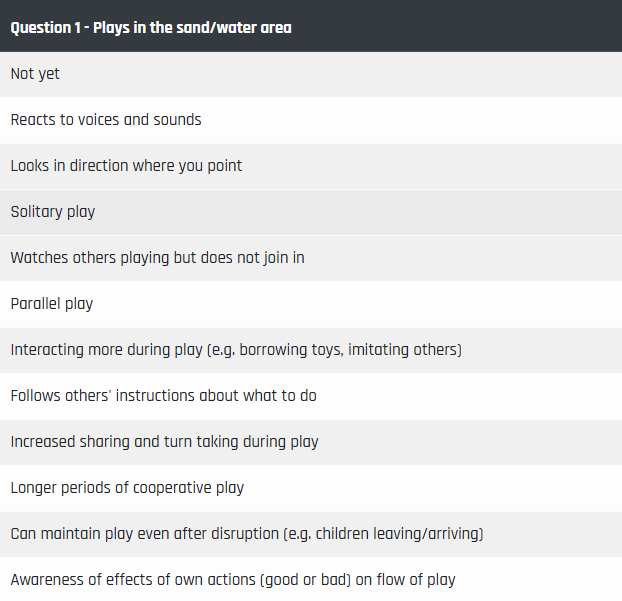The image size is (622, 601).
Task: Click the "(good or bad)" text in last row
Action: [306, 580]
